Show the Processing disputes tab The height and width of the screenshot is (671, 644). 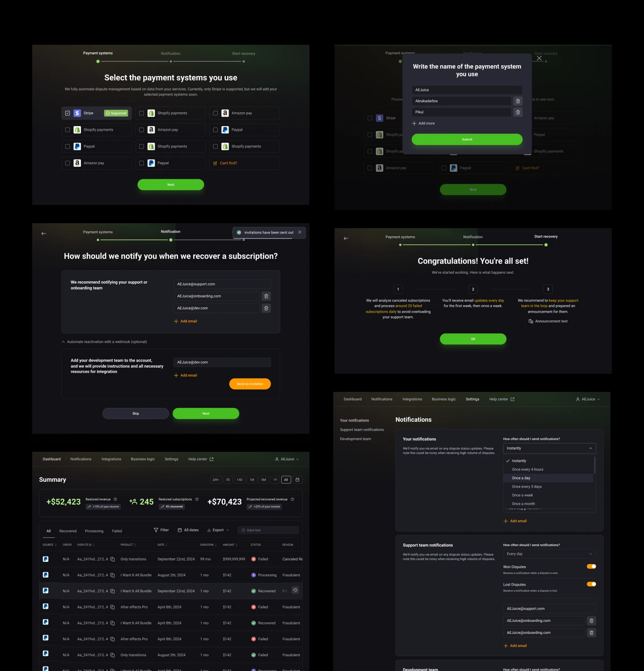click(x=94, y=531)
